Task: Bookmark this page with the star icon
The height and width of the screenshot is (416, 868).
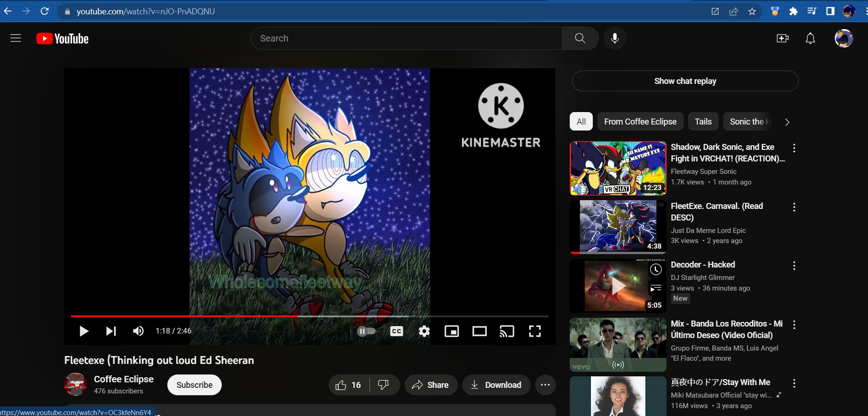Action: coord(752,12)
